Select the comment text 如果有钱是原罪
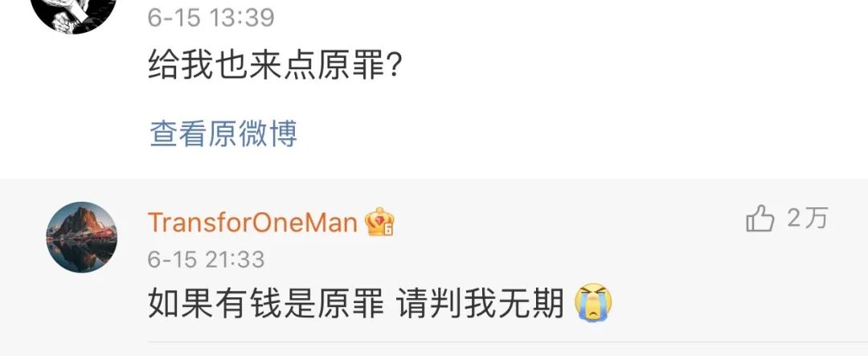The height and width of the screenshot is (356, 868). [266, 304]
